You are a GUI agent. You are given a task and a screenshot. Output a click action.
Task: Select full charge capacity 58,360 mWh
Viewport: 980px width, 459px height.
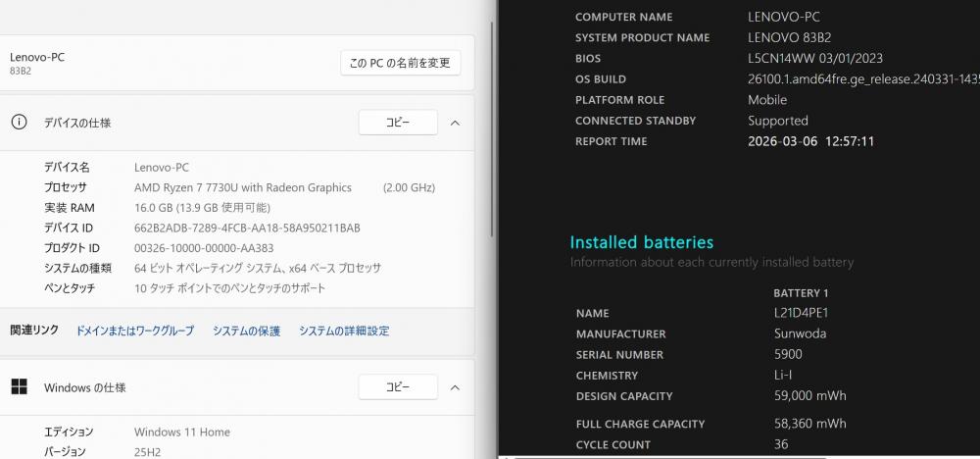point(810,424)
